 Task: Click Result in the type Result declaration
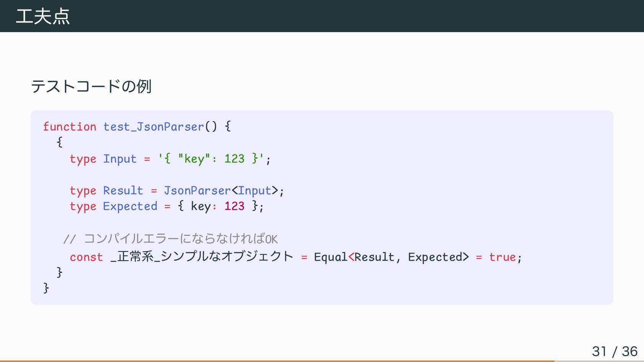[123, 190]
